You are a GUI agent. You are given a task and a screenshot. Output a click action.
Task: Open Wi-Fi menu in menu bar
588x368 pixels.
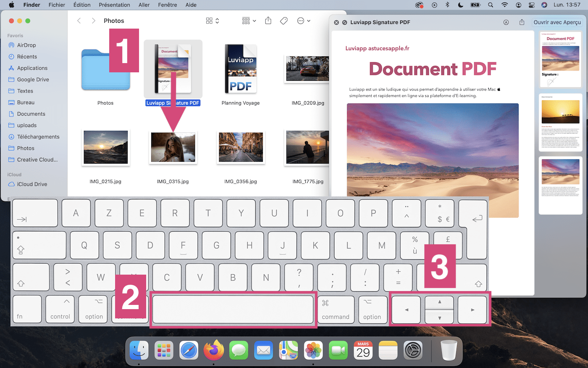point(504,5)
